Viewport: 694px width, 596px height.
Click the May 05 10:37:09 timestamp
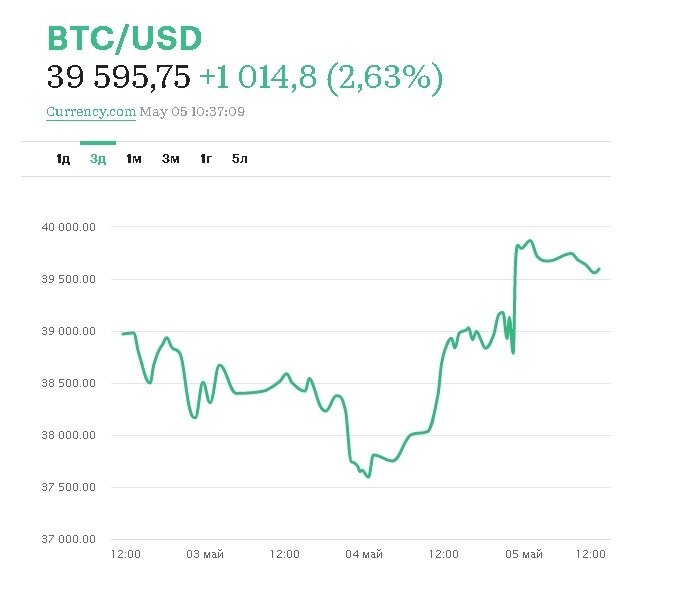192,112
